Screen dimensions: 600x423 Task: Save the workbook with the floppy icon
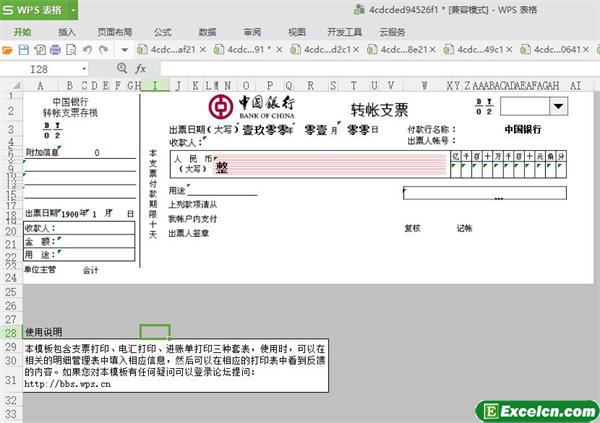(x=24, y=50)
